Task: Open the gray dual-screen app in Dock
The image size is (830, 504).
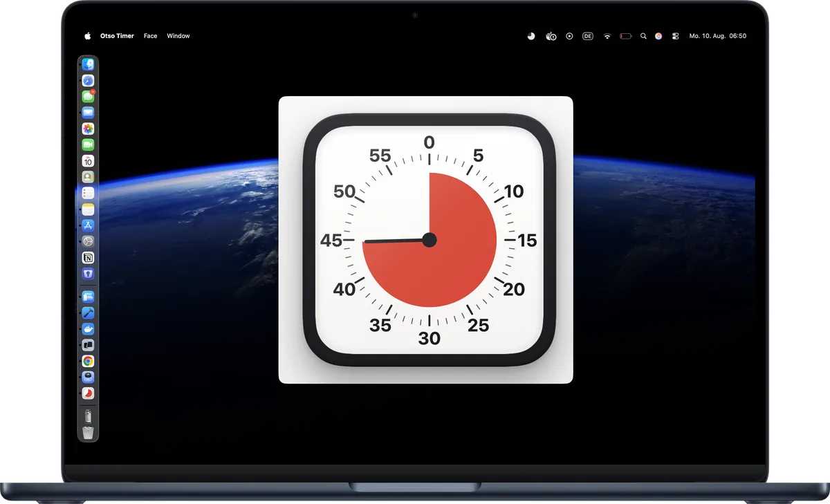Action: click(x=88, y=345)
